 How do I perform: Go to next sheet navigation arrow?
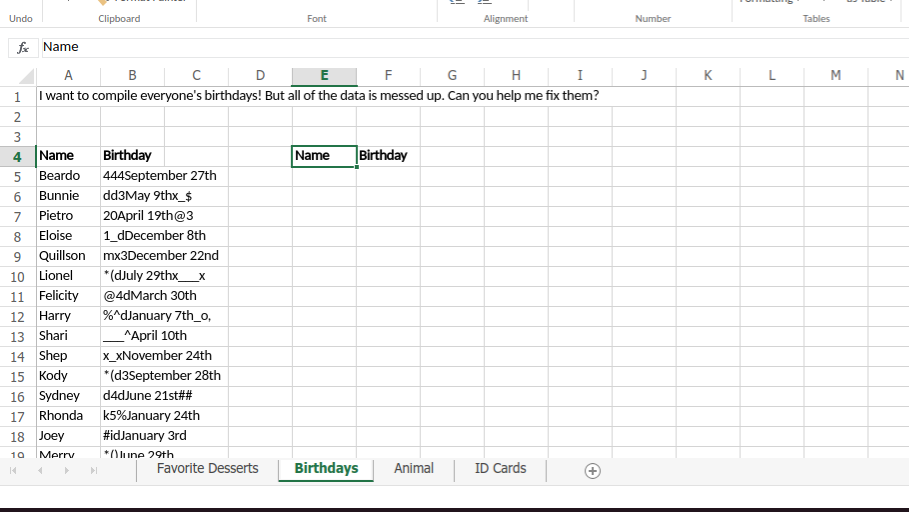[67, 470]
